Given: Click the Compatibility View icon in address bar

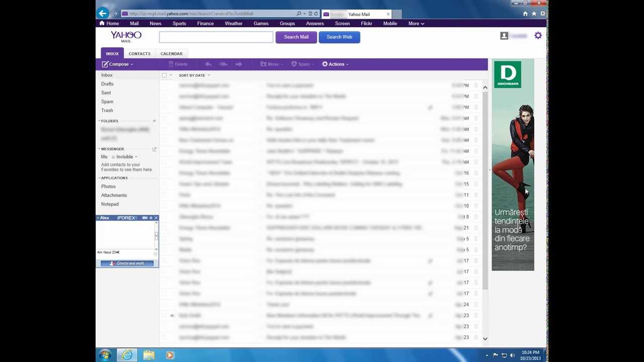Looking at the screenshot, I should pyautogui.click(x=310, y=14).
